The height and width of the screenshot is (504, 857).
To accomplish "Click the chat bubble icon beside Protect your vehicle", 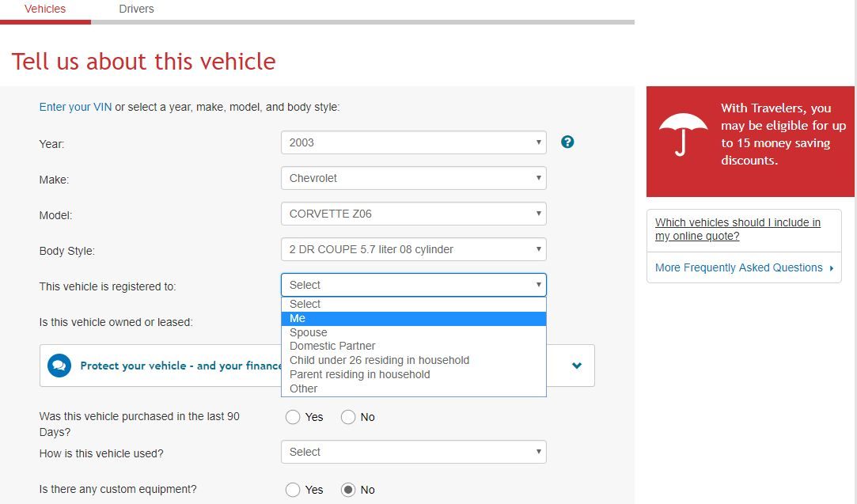I will (59, 366).
